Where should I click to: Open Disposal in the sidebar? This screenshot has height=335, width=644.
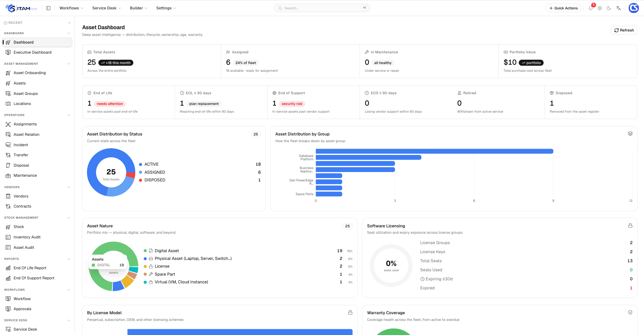click(37, 165)
